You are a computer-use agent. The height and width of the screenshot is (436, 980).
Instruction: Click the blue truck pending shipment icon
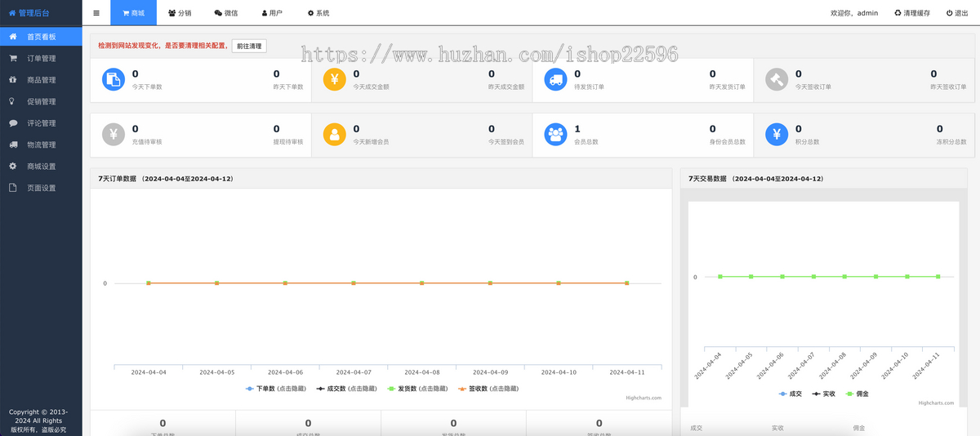tap(556, 79)
